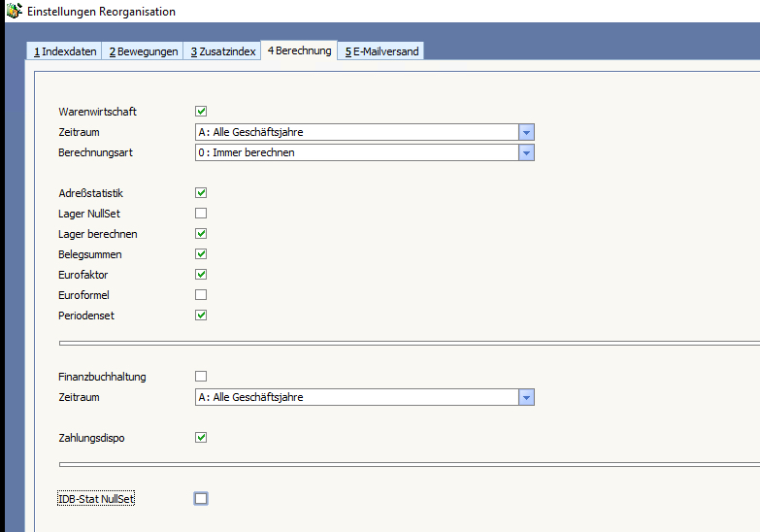Disable the Adreßstatistik checkbox
This screenshot has width=760, height=532.
point(201,193)
